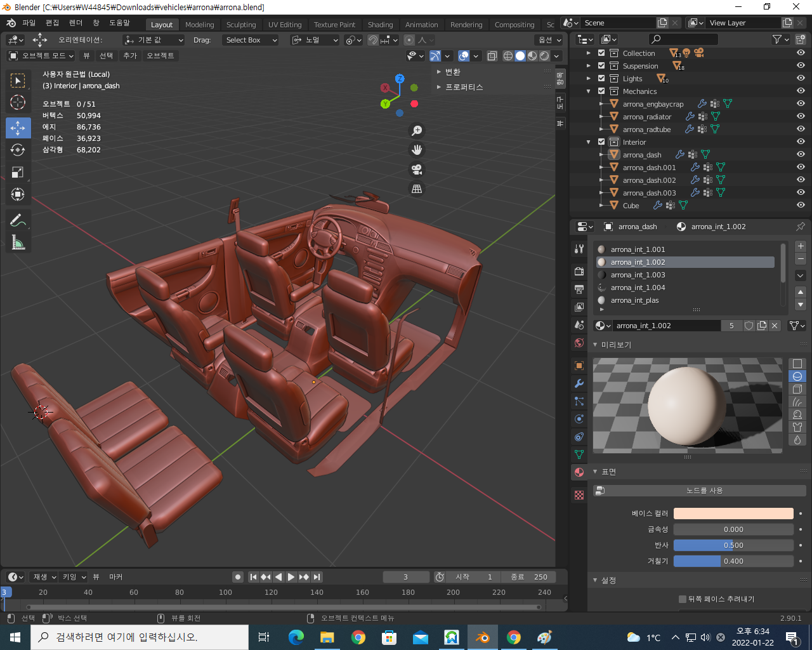Viewport: 812px width, 650px height.
Task: Click the Use Nodes button
Action: [x=704, y=491]
